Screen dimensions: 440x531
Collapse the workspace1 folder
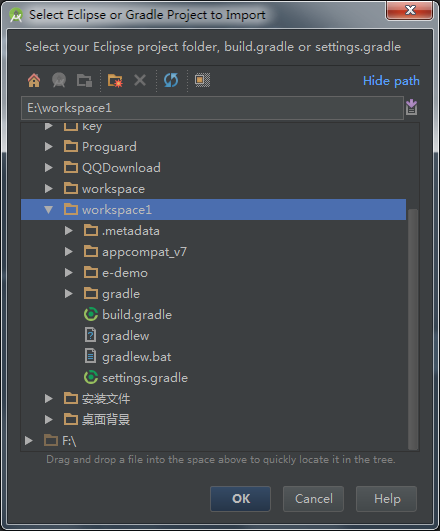pos(49,210)
